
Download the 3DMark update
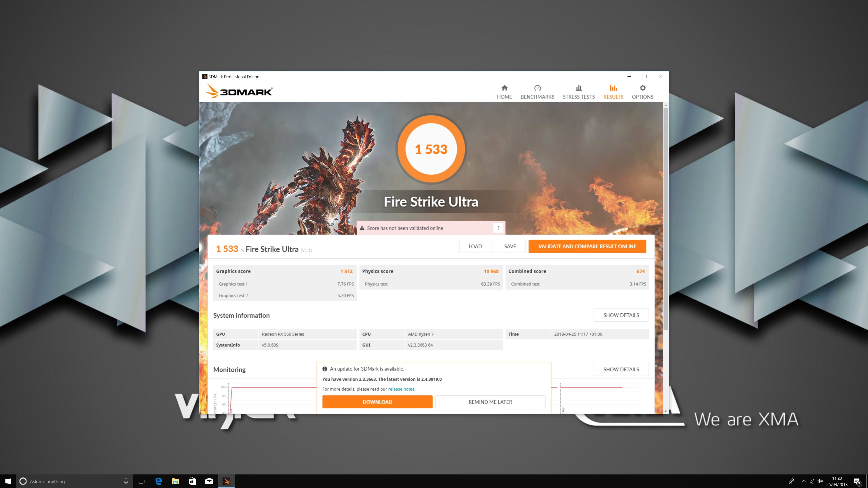(377, 402)
